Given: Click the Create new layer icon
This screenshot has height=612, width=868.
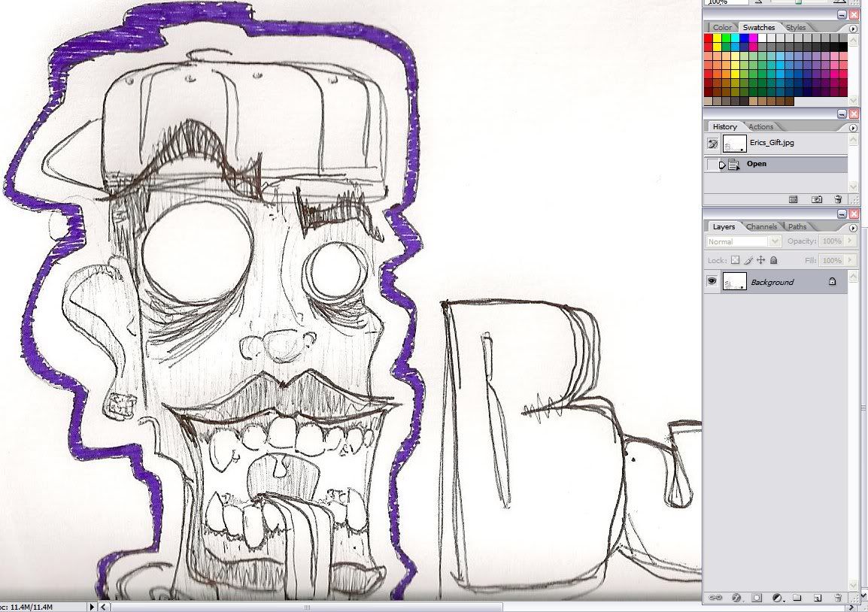Looking at the screenshot, I should coord(817,598).
